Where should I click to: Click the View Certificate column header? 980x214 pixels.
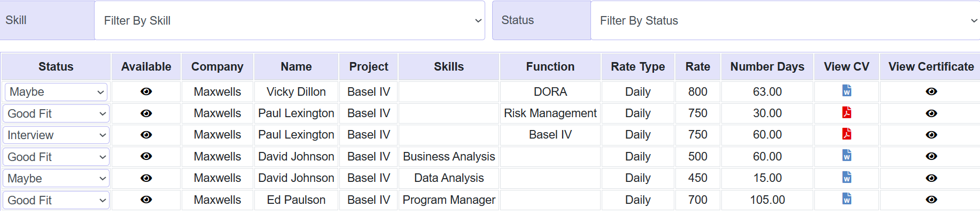(x=931, y=67)
